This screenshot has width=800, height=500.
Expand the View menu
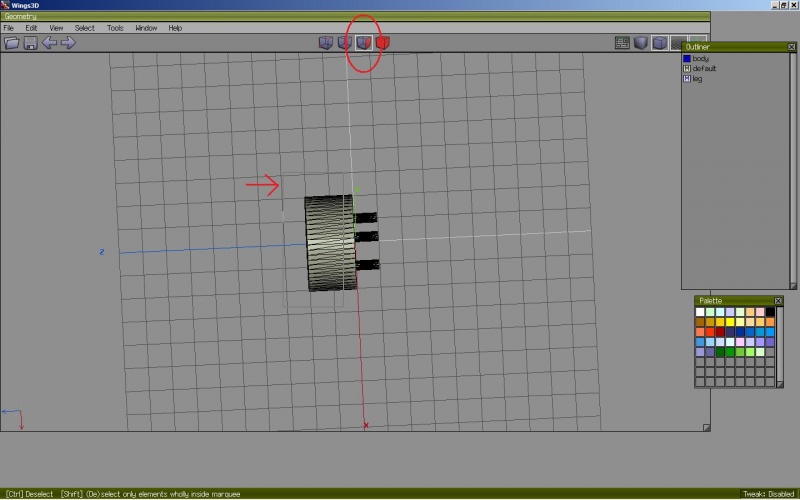coord(56,28)
